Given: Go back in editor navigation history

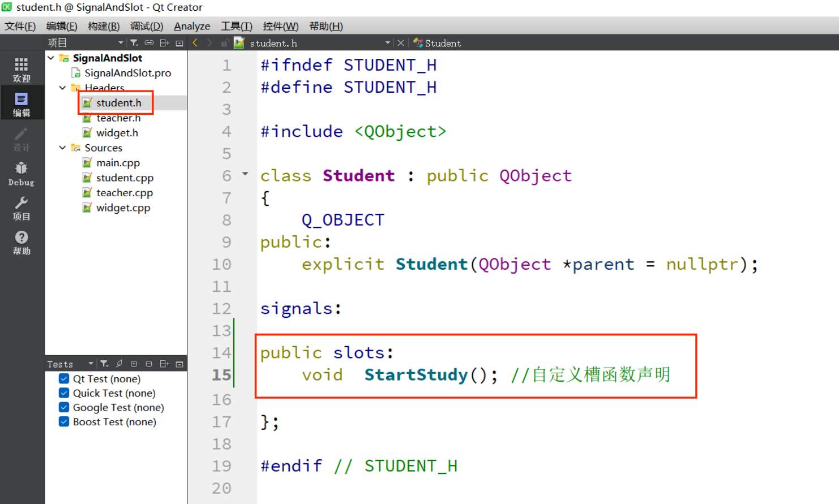Looking at the screenshot, I should point(195,43).
